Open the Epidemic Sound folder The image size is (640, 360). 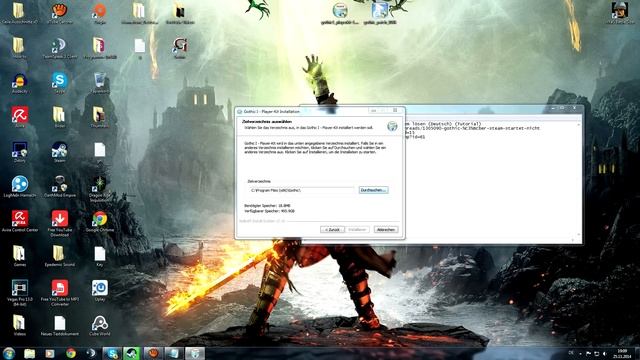coord(60,256)
